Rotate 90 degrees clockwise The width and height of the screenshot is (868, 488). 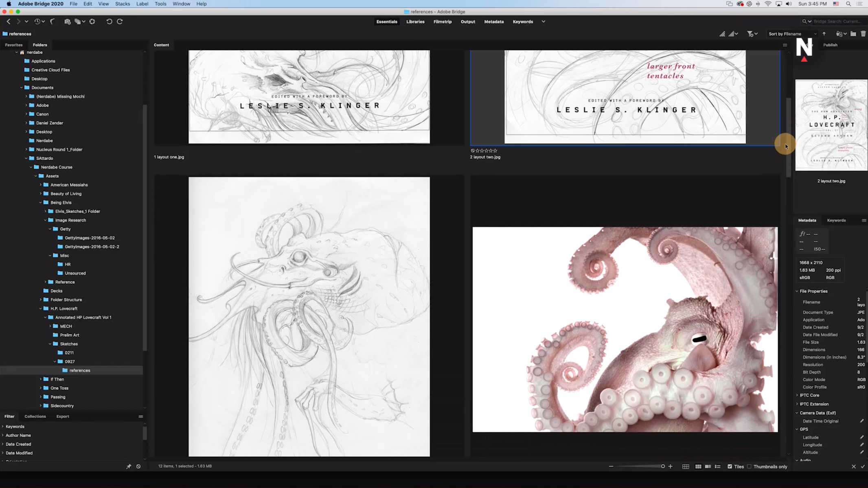pyautogui.click(x=120, y=22)
